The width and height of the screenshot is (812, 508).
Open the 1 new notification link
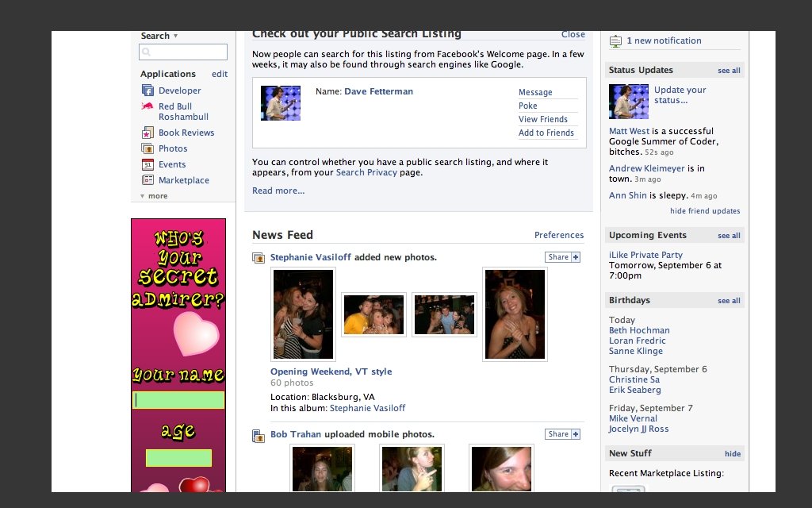(x=664, y=40)
